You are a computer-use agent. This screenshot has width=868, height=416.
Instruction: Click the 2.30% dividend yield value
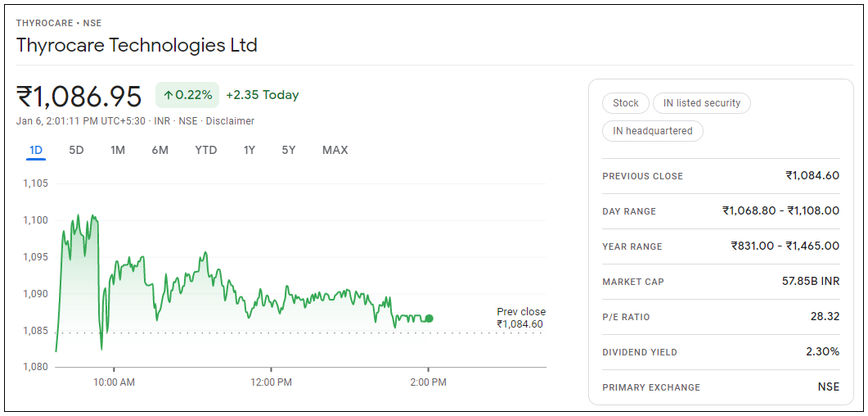(x=823, y=352)
